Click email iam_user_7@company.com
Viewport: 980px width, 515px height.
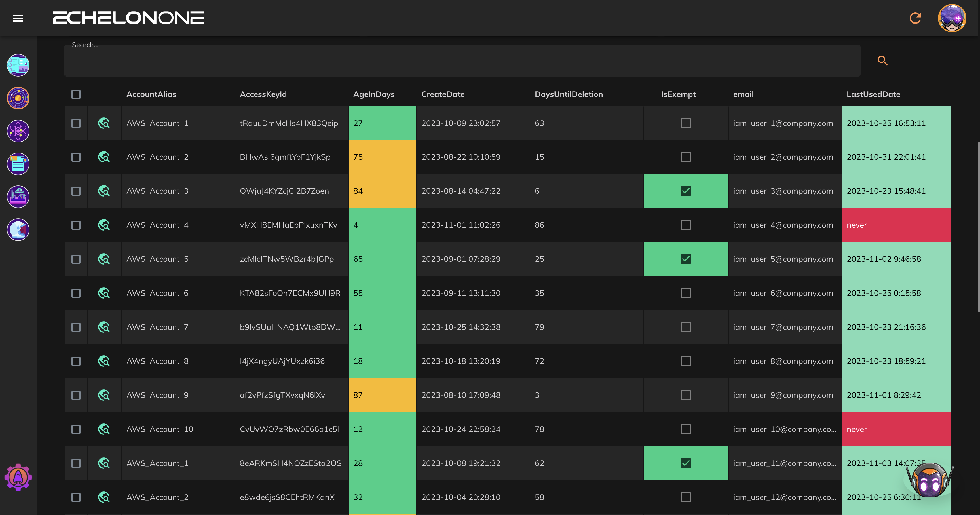[783, 327]
